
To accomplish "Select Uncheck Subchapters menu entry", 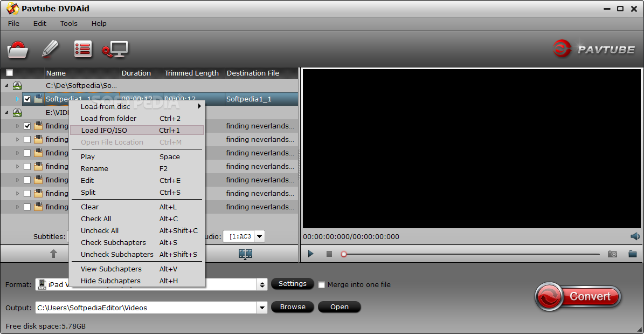I will 136,255.
